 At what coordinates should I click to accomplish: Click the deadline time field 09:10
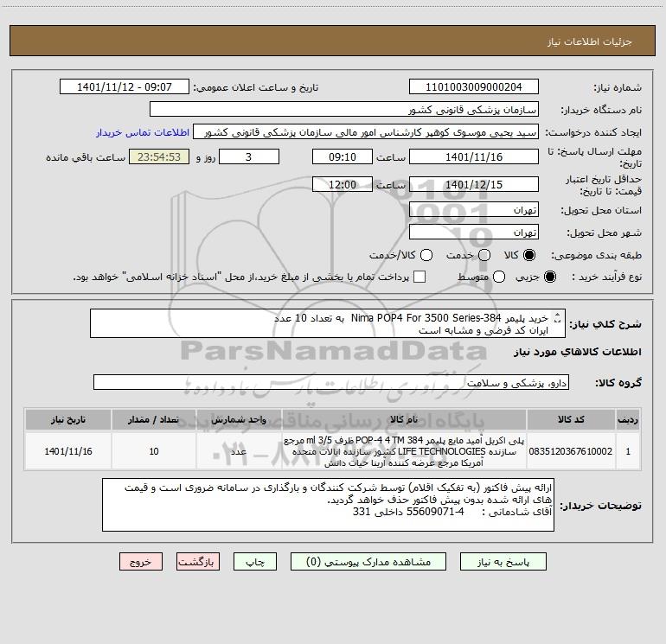pyautogui.click(x=343, y=157)
